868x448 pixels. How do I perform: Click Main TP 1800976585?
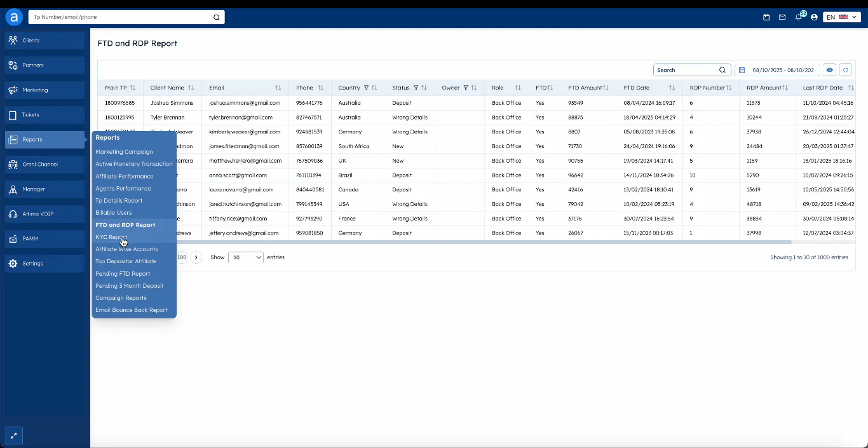click(x=119, y=103)
